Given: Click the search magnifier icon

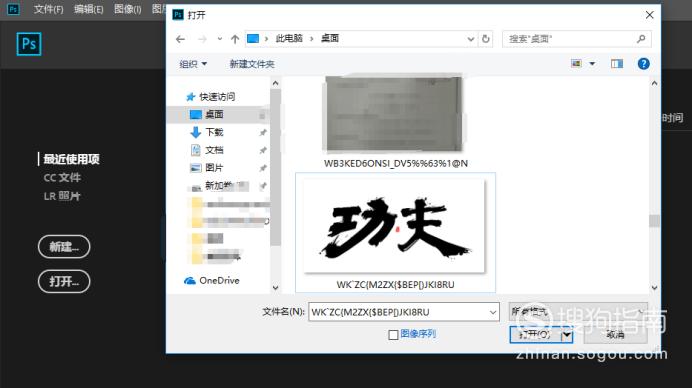Looking at the screenshot, I should (641, 39).
